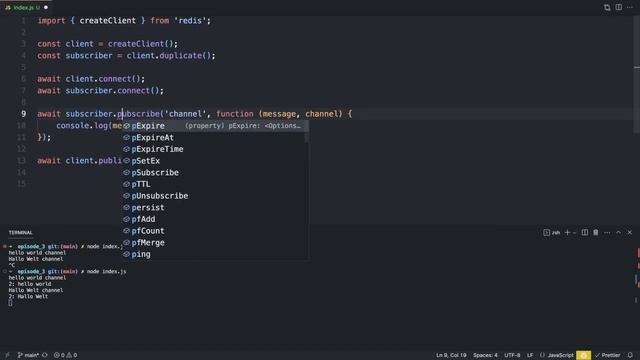Select the pExpireTime suggestion
The height and width of the screenshot is (360, 640).
tap(215, 149)
